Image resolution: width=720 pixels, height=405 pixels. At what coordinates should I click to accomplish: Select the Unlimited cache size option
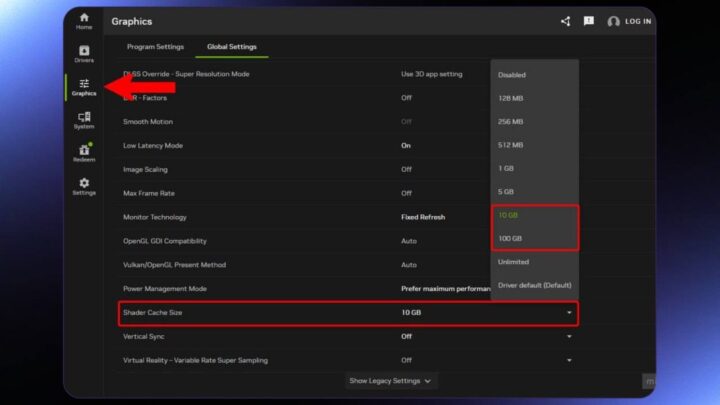pyautogui.click(x=512, y=262)
